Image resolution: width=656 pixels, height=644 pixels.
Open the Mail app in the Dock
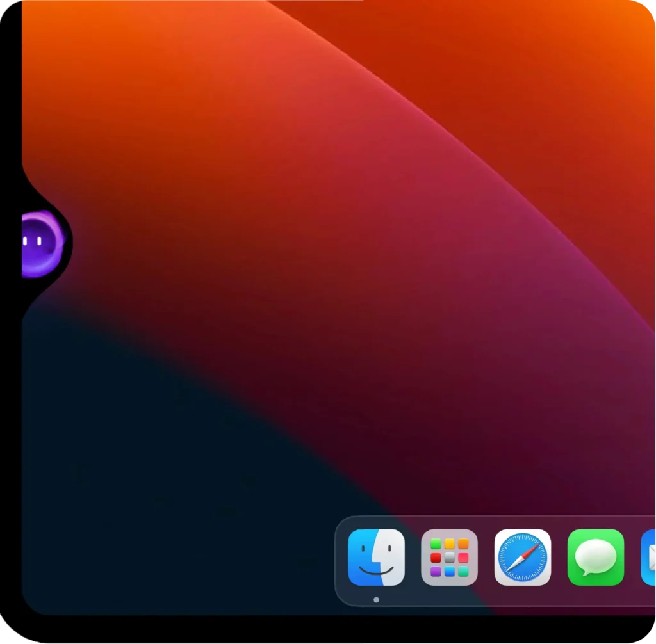[648, 557]
